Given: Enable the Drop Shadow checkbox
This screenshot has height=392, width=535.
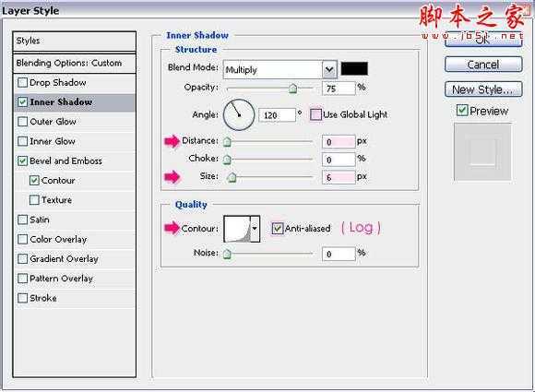Looking at the screenshot, I should [x=22, y=83].
